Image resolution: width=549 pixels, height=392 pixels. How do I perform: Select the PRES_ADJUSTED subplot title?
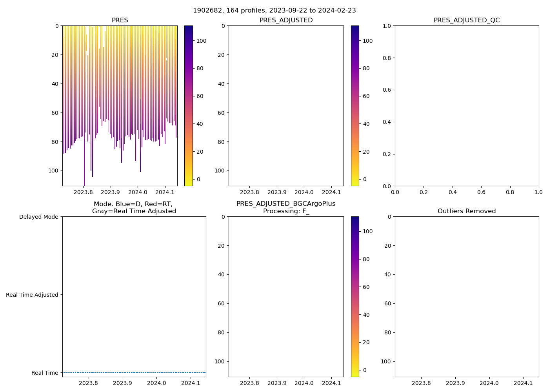coord(286,20)
